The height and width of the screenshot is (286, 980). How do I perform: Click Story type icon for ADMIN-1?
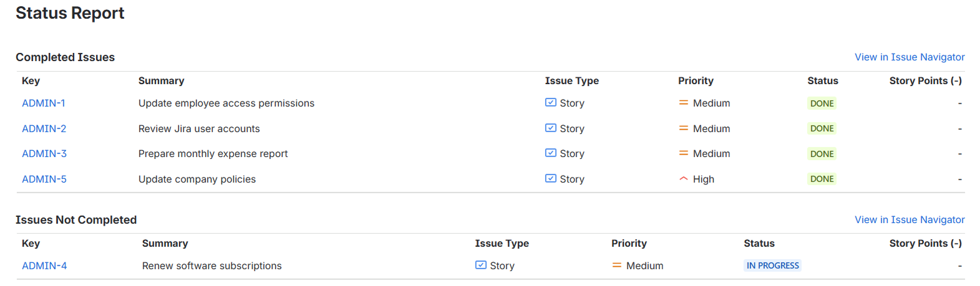coord(551,102)
